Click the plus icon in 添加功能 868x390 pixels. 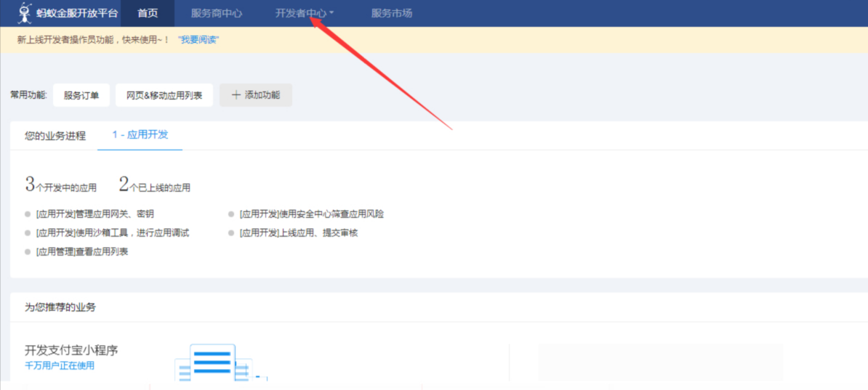click(236, 95)
